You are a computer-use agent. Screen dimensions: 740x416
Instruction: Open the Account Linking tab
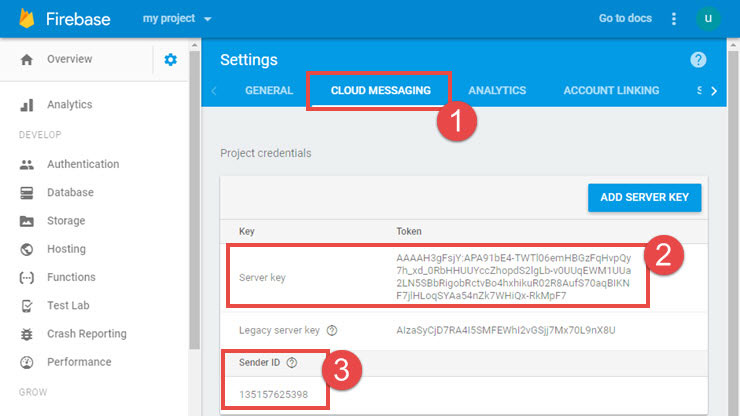(x=611, y=91)
